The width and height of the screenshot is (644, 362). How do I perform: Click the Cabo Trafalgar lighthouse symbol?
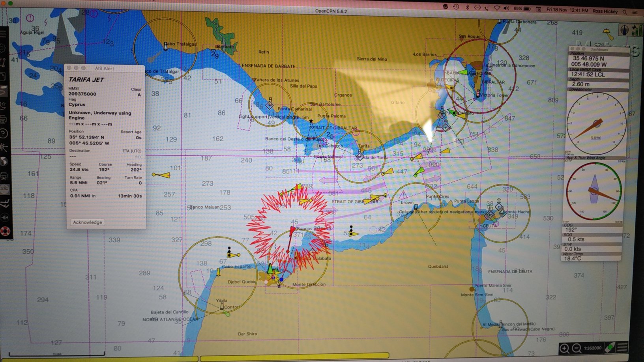coord(166,47)
